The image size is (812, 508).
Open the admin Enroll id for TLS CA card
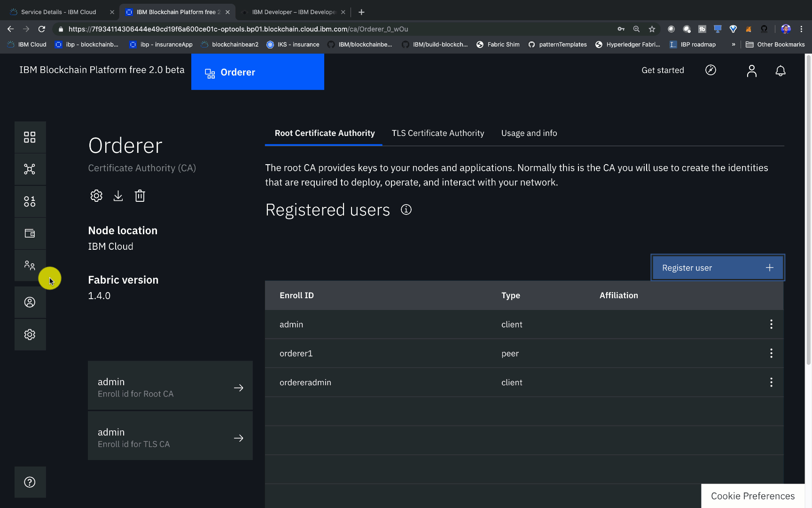pyautogui.click(x=170, y=436)
